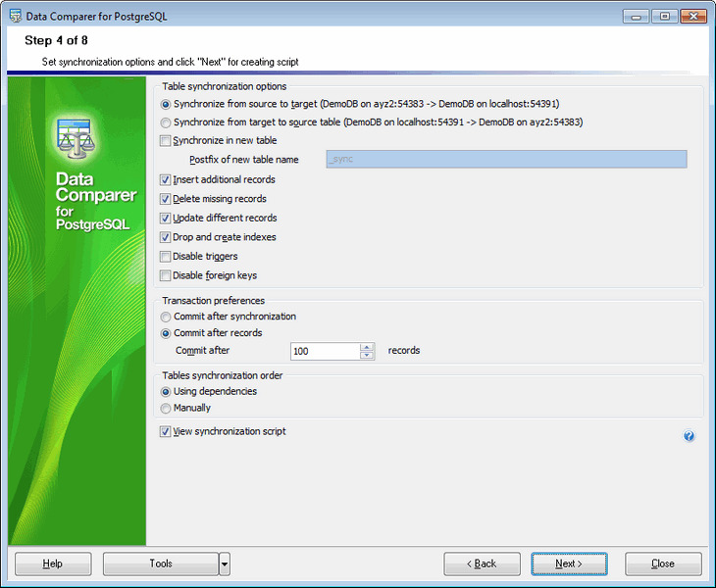Click the Data Comparer title bar app icon
Image resolution: width=716 pixels, height=588 pixels.
16,16
